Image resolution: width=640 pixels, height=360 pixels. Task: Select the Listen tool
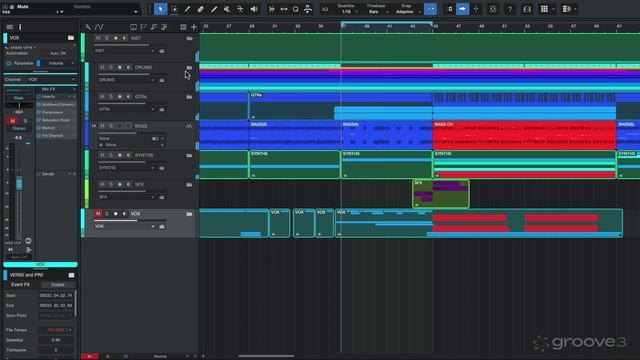coord(254,9)
